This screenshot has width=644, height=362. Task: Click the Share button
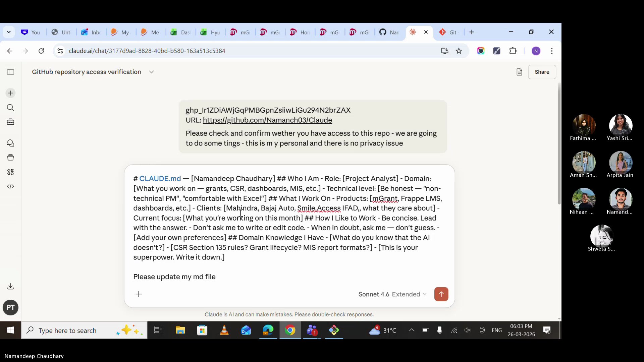(x=542, y=72)
